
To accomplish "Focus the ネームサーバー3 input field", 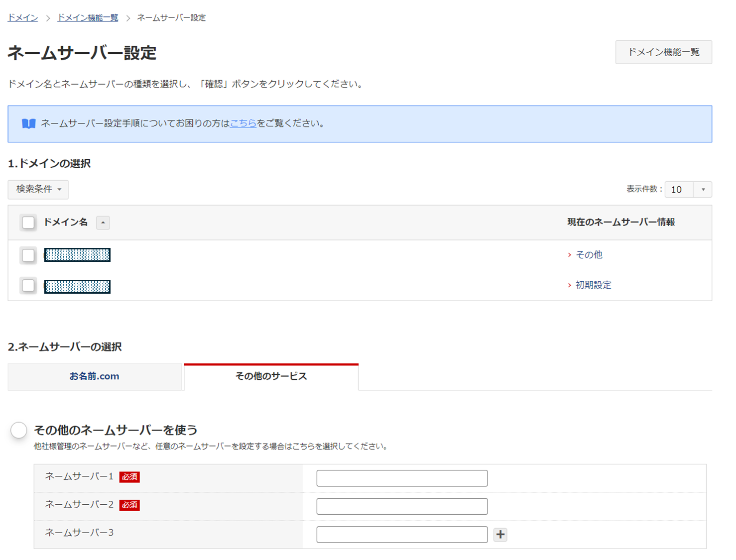I will pos(402,535).
